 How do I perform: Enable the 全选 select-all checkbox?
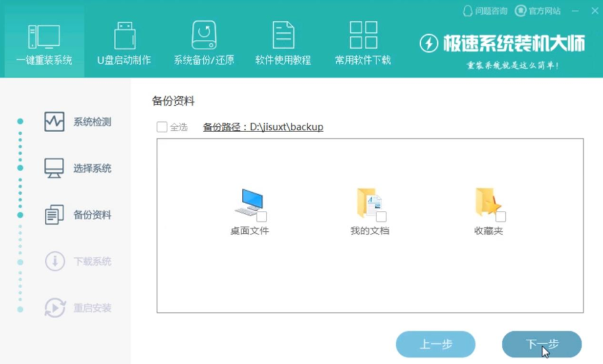162,127
